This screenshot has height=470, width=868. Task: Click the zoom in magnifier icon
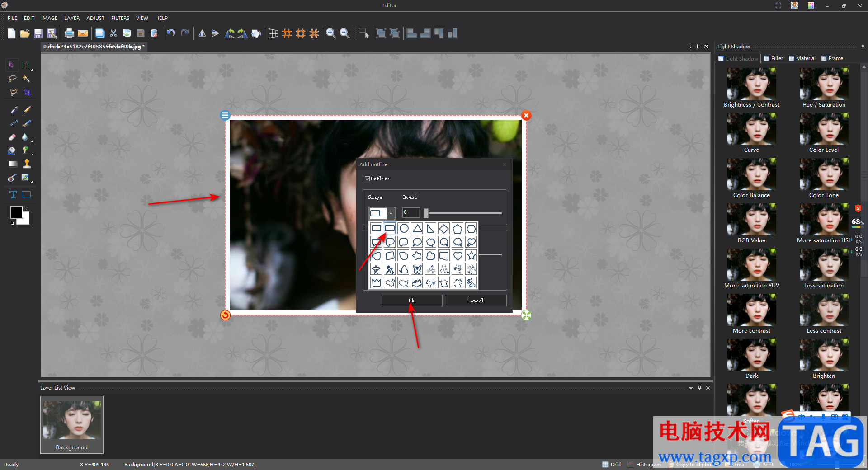tap(331, 33)
